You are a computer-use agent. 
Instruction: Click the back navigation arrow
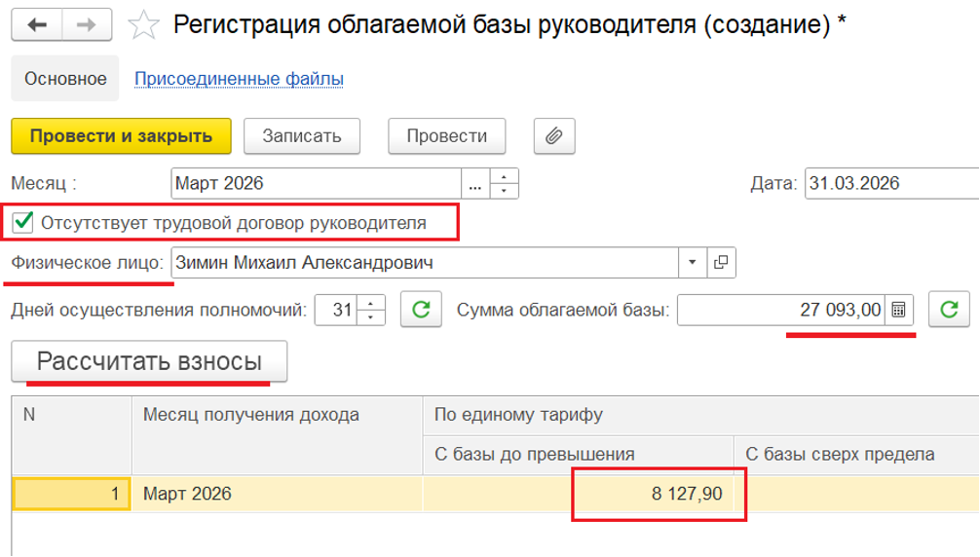38,25
